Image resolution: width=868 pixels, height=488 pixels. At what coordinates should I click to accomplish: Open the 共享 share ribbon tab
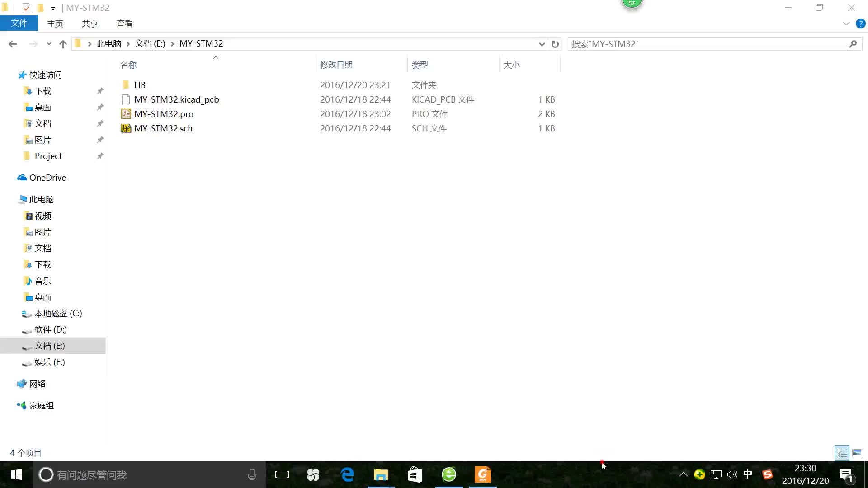point(90,23)
